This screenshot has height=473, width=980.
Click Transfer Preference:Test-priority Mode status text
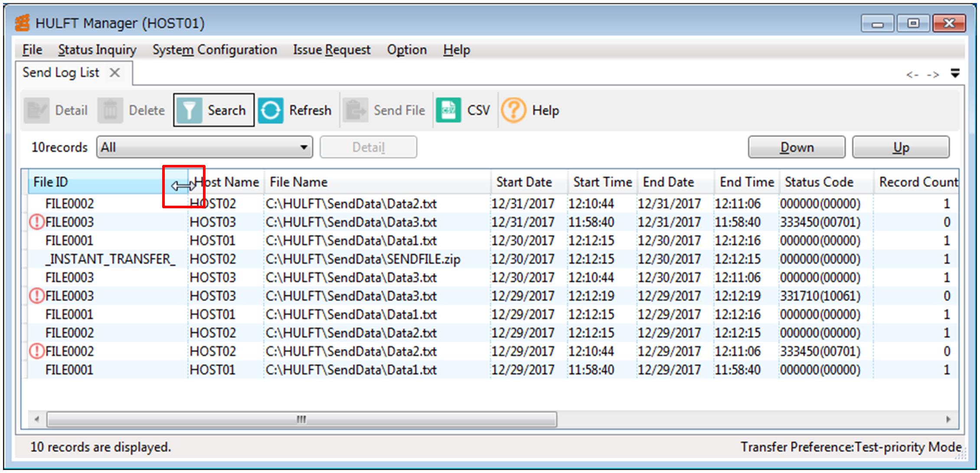tap(851, 447)
